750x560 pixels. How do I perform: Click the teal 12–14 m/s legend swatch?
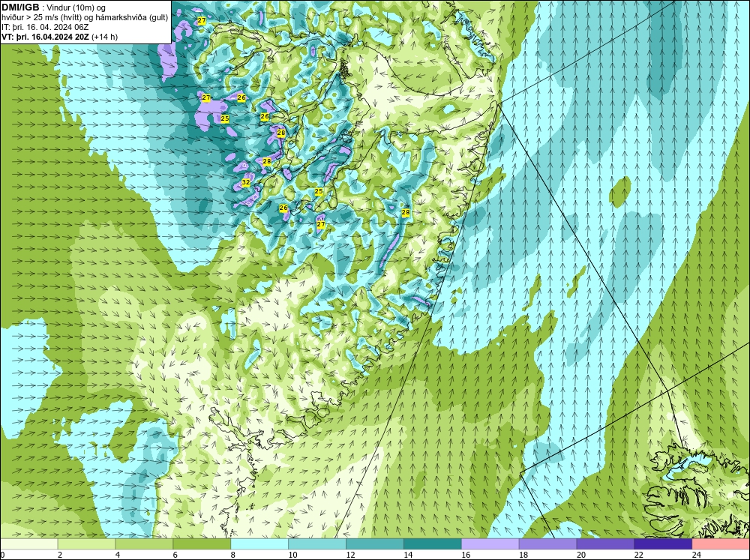tap(375, 544)
